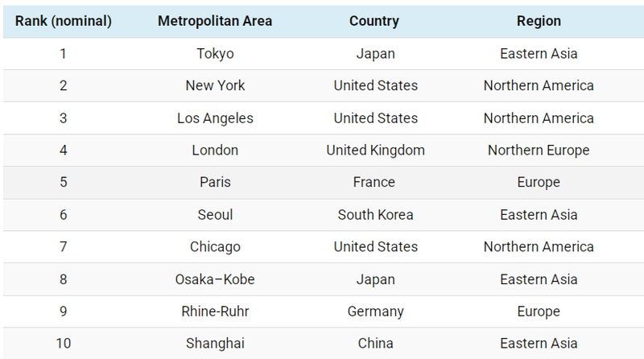
Task: Select the Shanghai cell
Action: [215, 344]
